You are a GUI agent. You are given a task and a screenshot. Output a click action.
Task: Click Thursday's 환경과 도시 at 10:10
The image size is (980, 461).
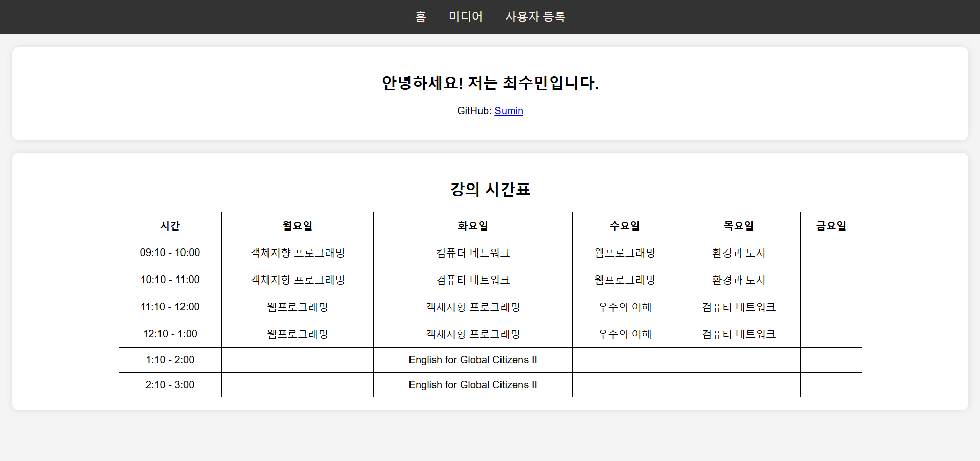pos(738,280)
